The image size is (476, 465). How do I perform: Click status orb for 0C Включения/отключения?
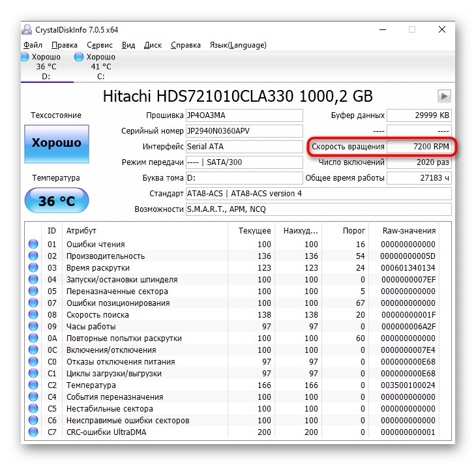point(33,350)
